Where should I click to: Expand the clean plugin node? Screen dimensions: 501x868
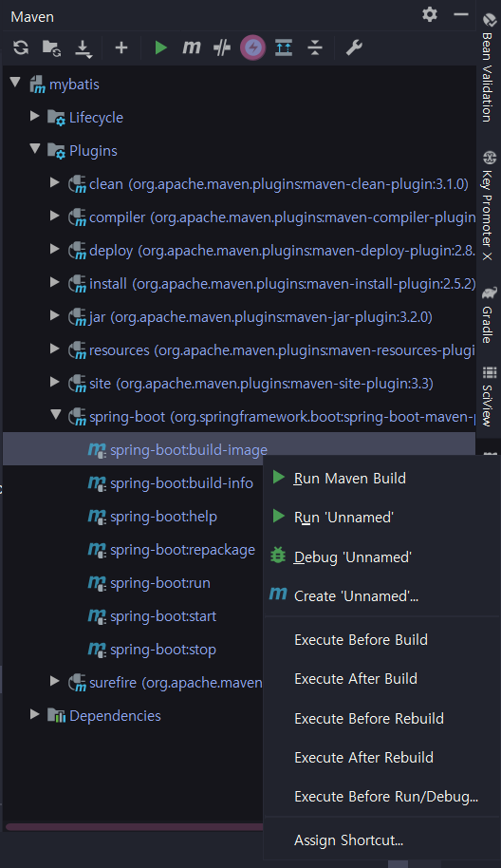pyautogui.click(x=55, y=182)
